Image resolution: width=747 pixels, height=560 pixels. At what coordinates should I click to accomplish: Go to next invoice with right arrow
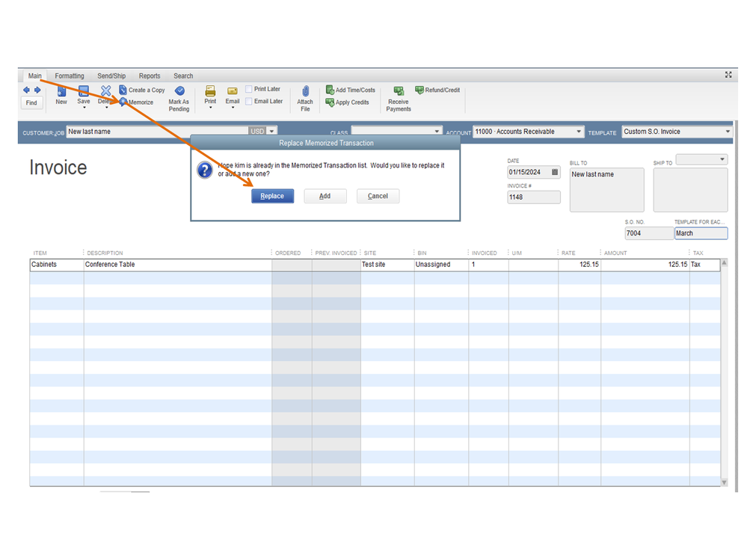(37, 90)
